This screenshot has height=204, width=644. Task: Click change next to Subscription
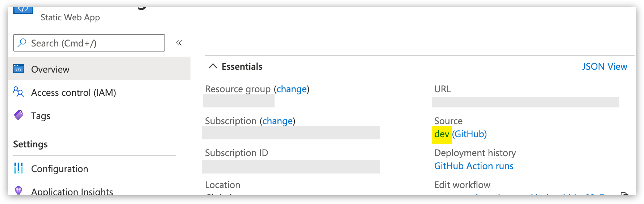tap(277, 121)
